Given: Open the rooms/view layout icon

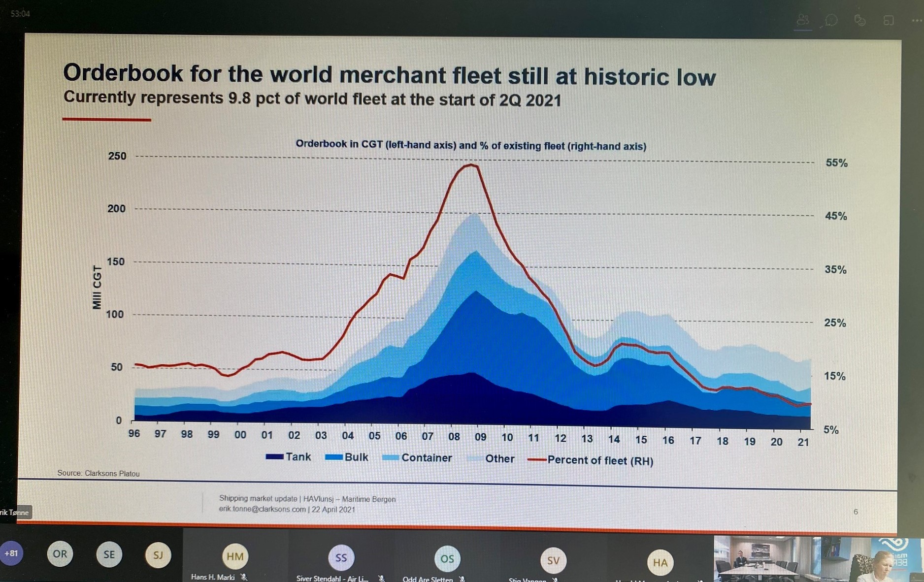Looking at the screenshot, I should [889, 20].
